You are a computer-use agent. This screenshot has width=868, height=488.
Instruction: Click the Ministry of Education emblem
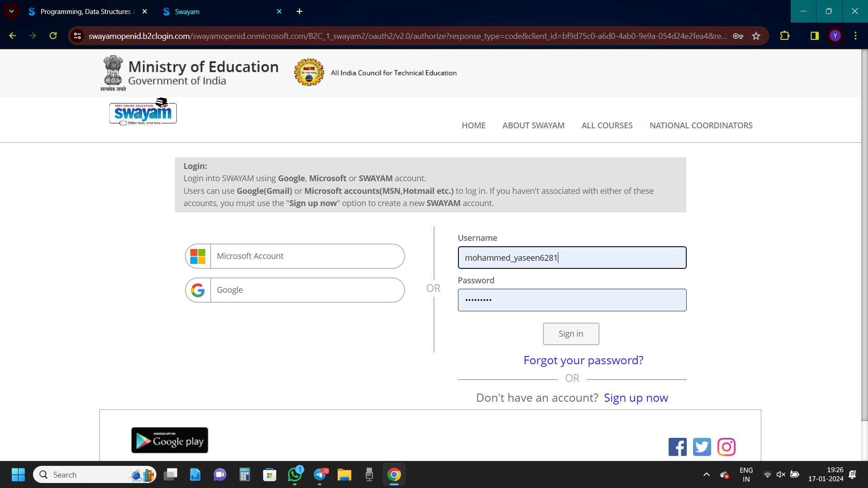coord(113,73)
